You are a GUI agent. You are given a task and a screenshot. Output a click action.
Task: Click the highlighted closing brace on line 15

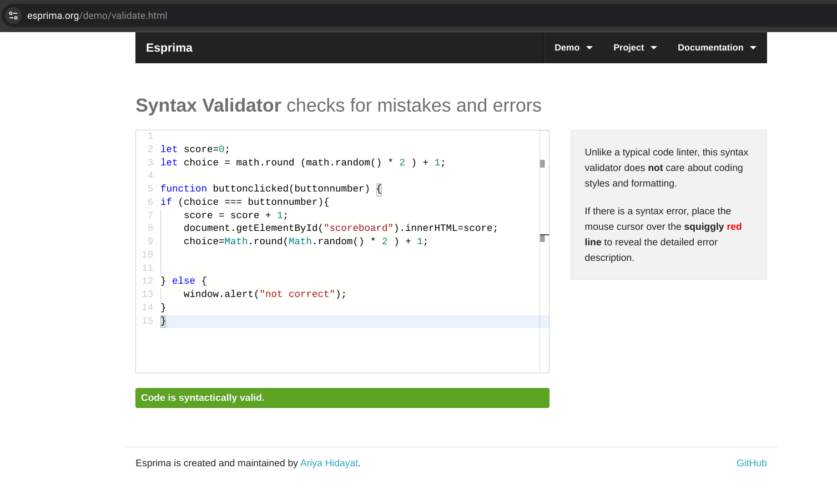(x=163, y=321)
